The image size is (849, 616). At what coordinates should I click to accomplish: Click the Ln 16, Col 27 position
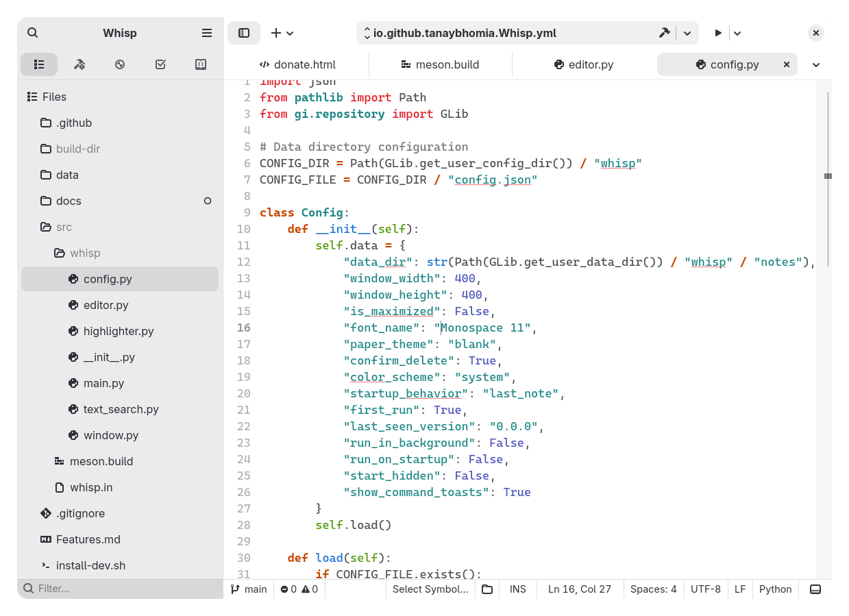[580, 589]
